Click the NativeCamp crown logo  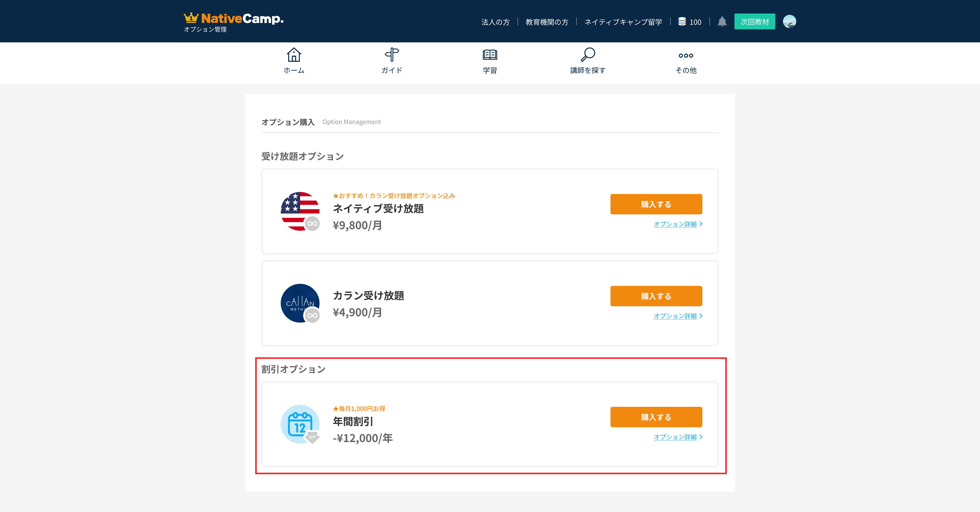pyautogui.click(x=234, y=18)
